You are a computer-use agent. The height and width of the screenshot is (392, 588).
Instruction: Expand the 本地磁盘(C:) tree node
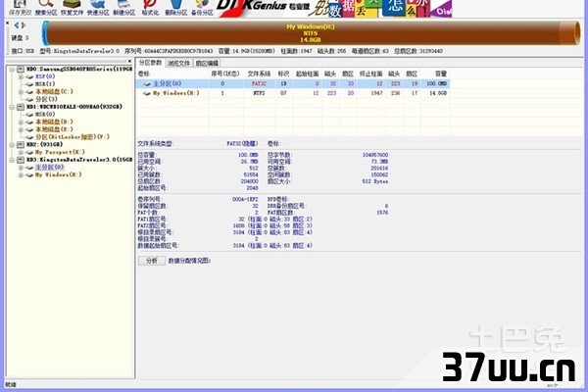point(21,91)
